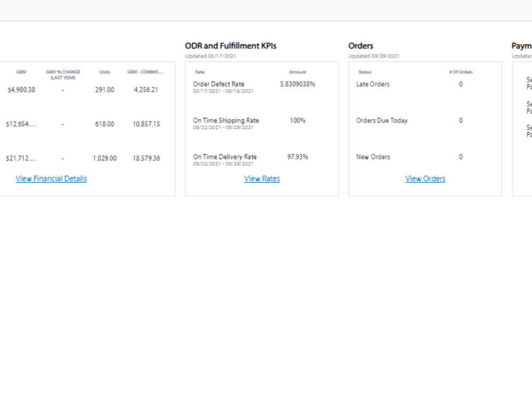
Task: Click the Late Orders row label
Action: [x=373, y=84]
